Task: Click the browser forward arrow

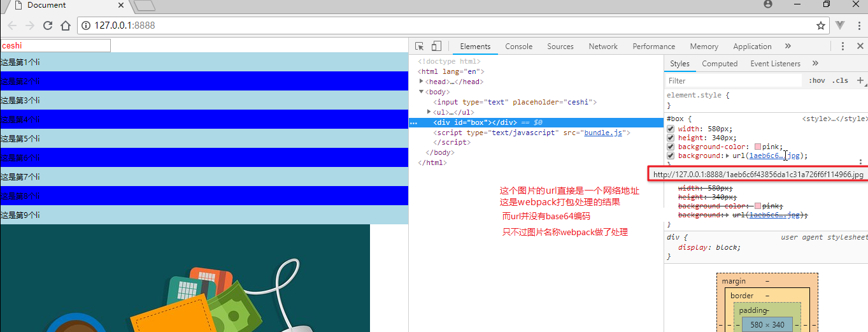Action: tap(30, 25)
